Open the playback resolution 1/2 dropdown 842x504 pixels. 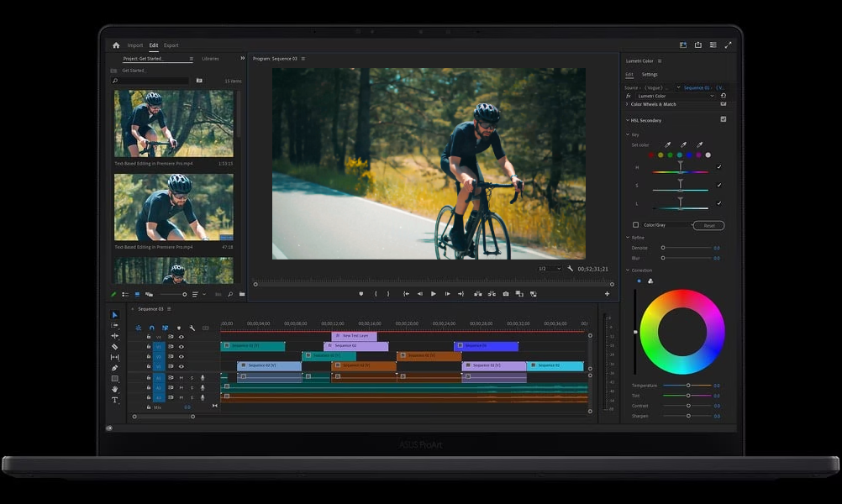coord(548,269)
